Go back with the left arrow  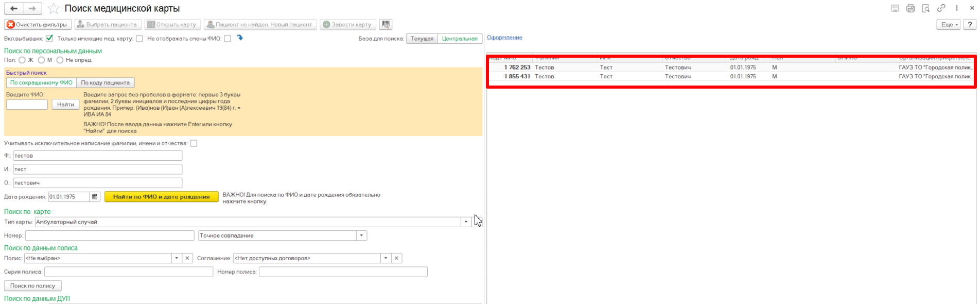(14, 9)
